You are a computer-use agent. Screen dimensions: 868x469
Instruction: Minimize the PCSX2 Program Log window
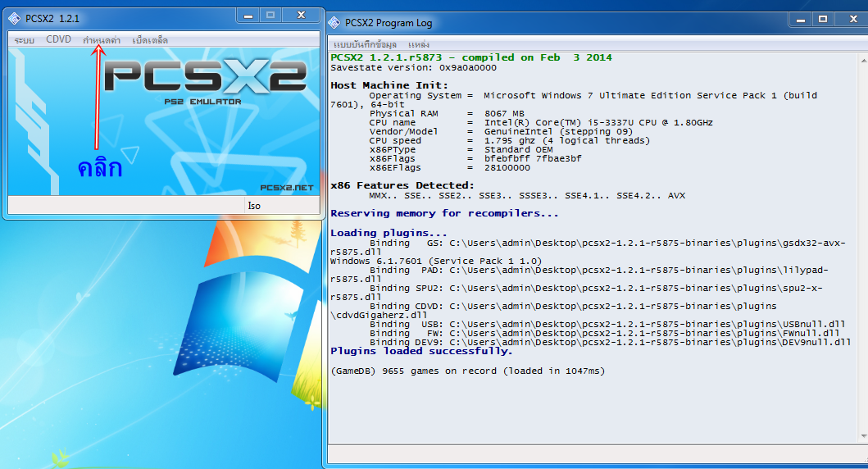pos(801,20)
